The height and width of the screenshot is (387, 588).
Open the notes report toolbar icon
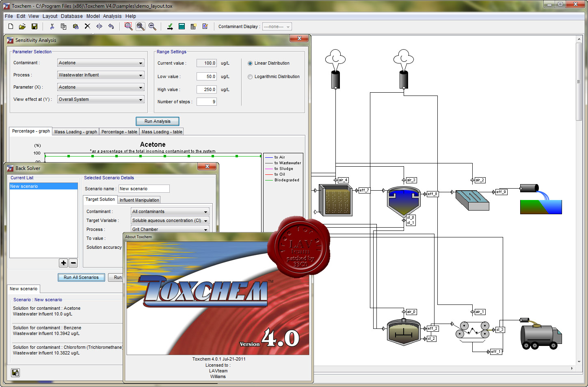205,26
